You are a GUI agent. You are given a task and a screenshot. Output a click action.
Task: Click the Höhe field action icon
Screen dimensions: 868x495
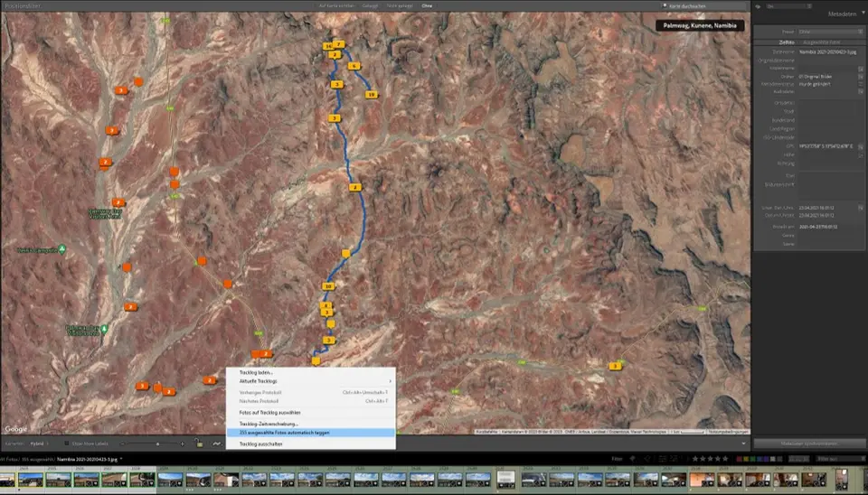[861, 155]
